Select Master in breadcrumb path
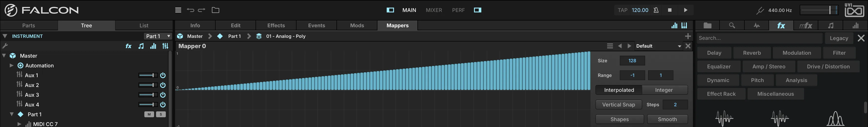868x127 pixels. pos(195,36)
